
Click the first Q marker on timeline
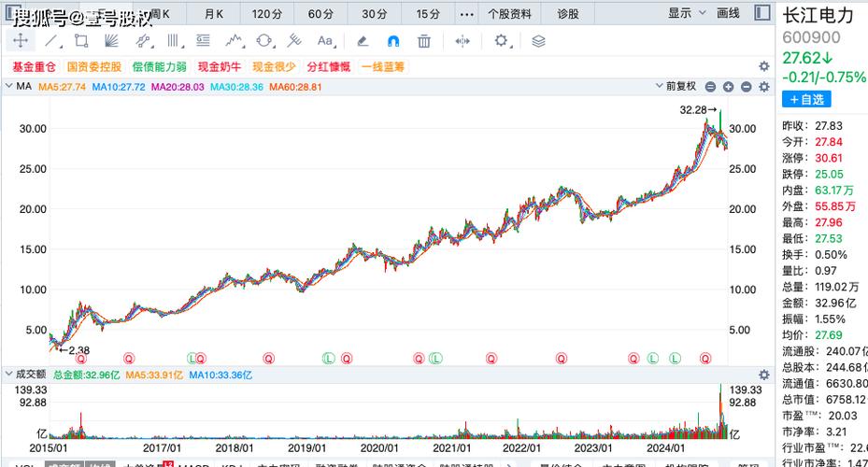(x=80, y=358)
